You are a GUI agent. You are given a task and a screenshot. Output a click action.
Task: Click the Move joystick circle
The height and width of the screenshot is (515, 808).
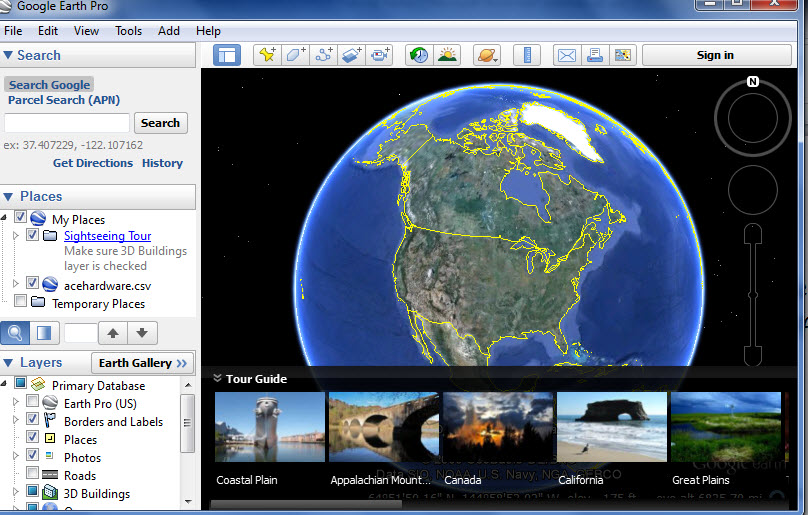(752, 190)
